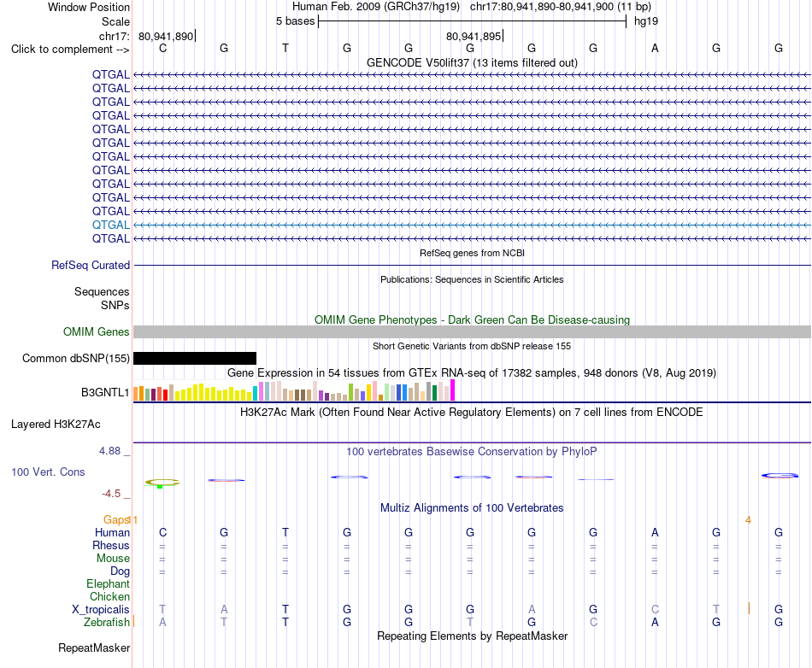Click the gray OMIM Genes item bar

coord(472,332)
